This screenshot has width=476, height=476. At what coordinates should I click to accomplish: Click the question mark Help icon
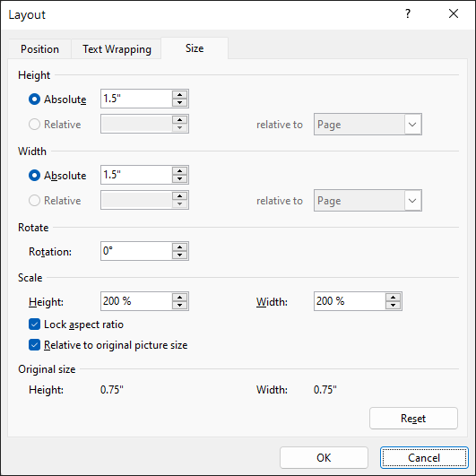click(x=408, y=13)
